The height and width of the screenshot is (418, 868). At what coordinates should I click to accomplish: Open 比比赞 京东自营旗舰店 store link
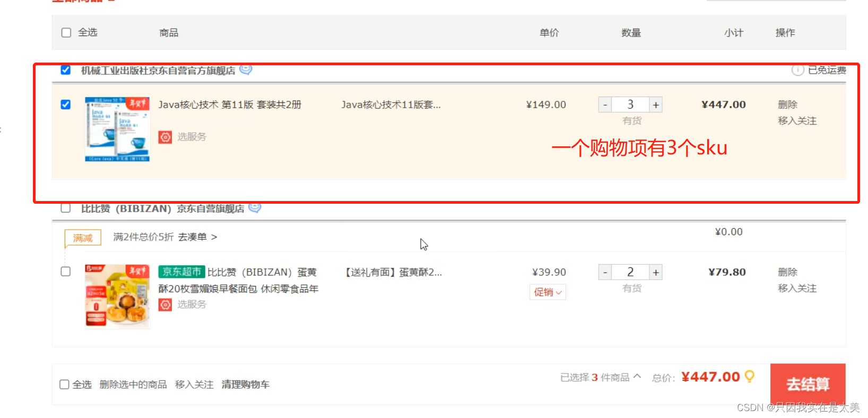(x=163, y=208)
